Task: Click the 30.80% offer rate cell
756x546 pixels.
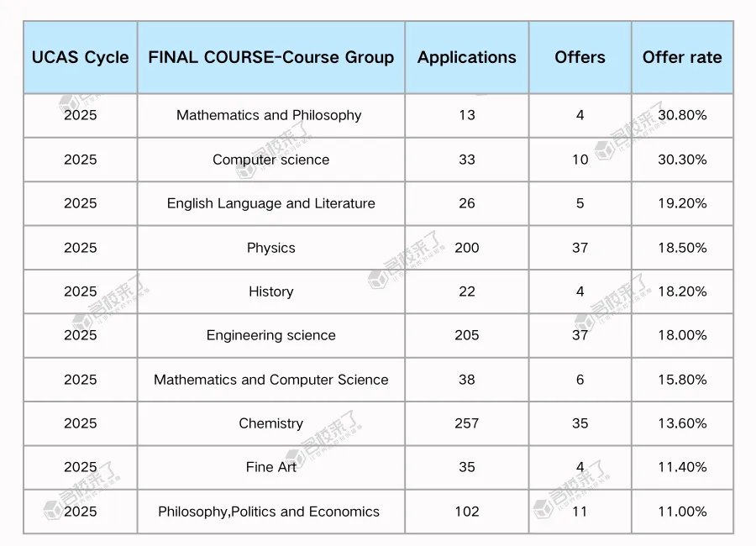Action: point(682,116)
